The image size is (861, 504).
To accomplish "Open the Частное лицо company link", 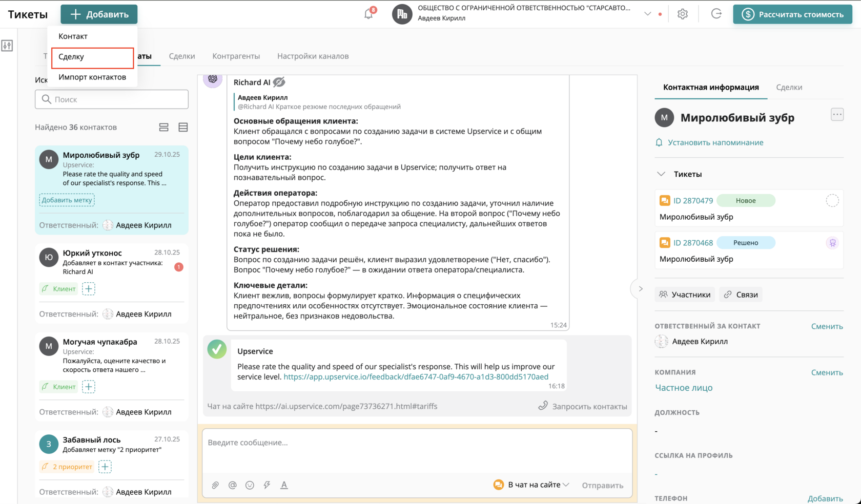I will coord(684,388).
